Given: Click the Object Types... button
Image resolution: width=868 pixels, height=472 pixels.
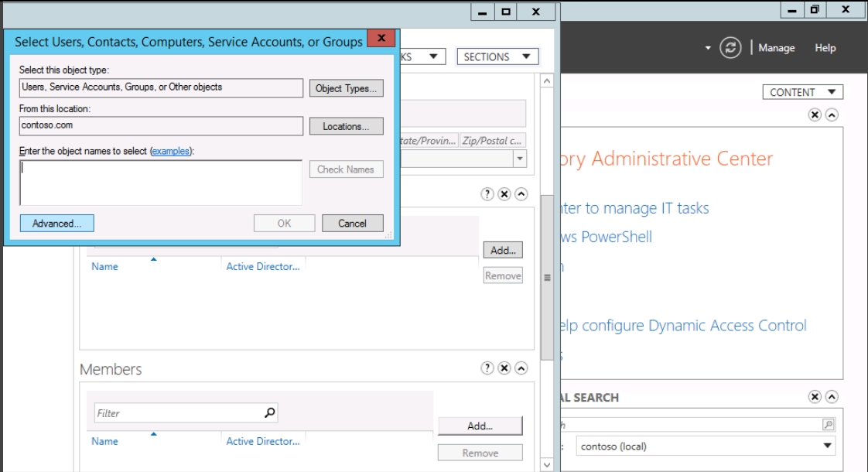Looking at the screenshot, I should click(x=346, y=88).
